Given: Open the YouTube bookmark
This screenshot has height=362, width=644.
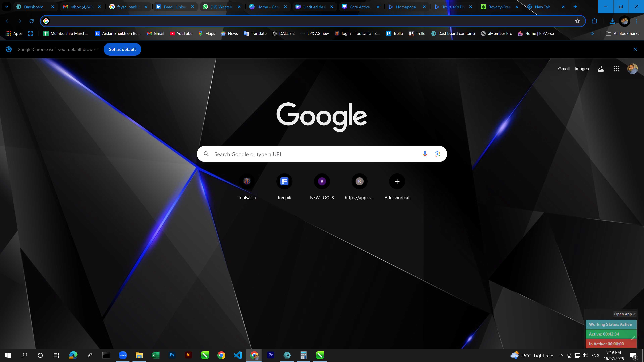Looking at the screenshot, I should (181, 34).
